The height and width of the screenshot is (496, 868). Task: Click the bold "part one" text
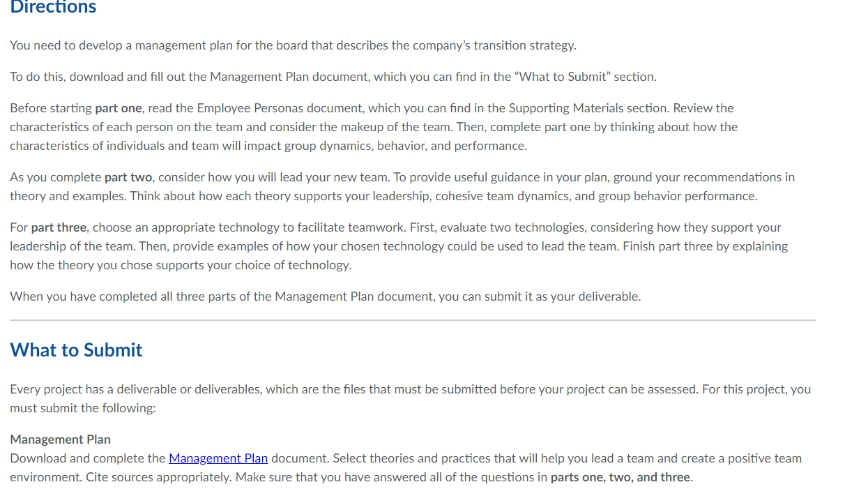(x=119, y=108)
